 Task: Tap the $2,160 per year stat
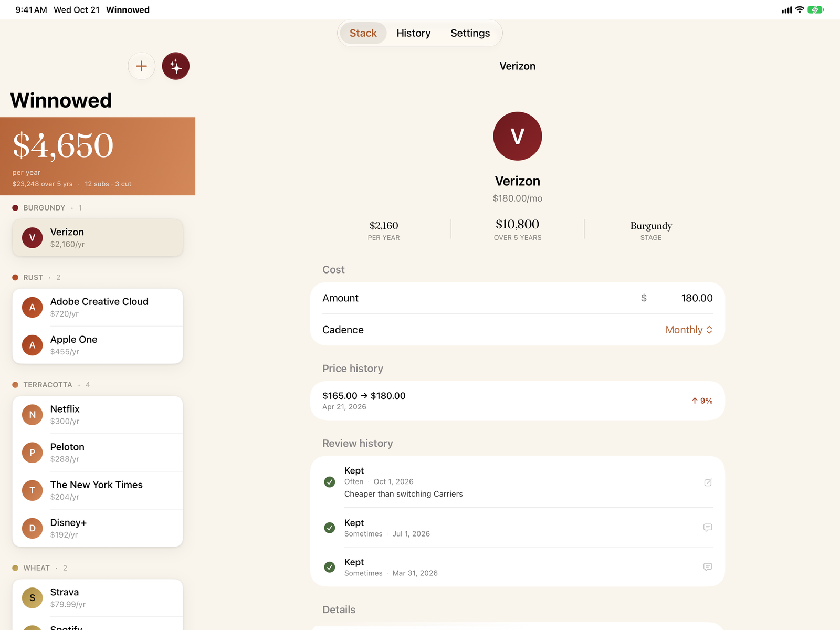[x=384, y=230]
